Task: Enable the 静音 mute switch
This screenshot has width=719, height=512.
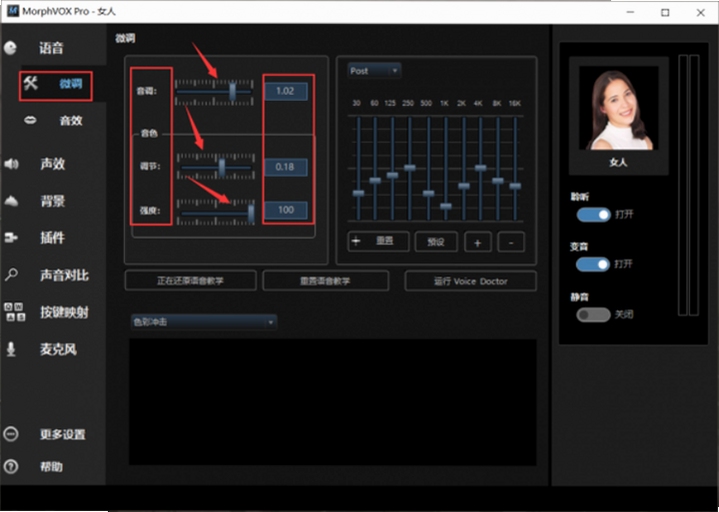Action: [593, 314]
